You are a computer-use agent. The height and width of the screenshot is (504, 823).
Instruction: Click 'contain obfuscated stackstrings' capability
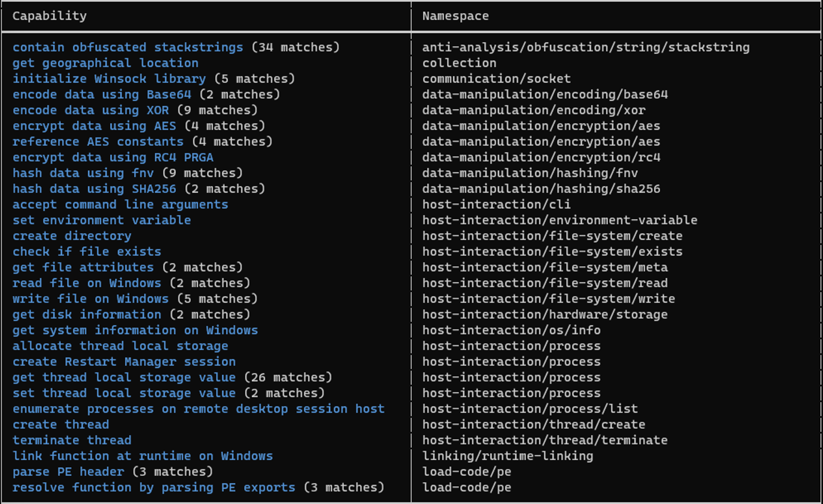click(x=128, y=47)
